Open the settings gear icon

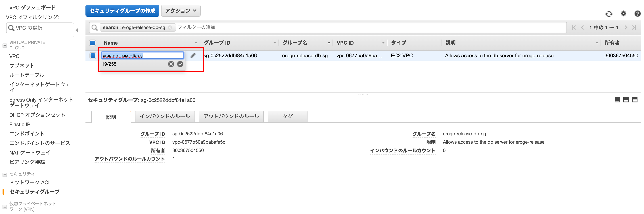624,14
